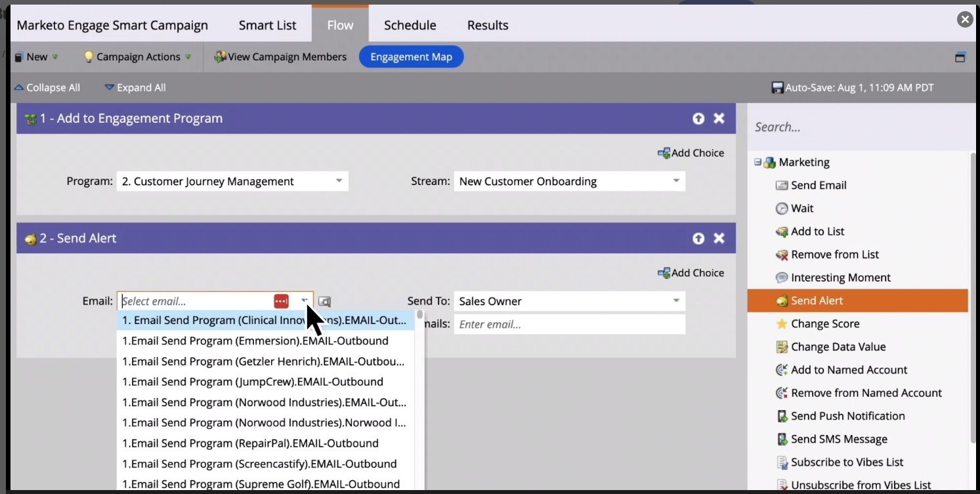Go to the Schedule tab

(410, 26)
